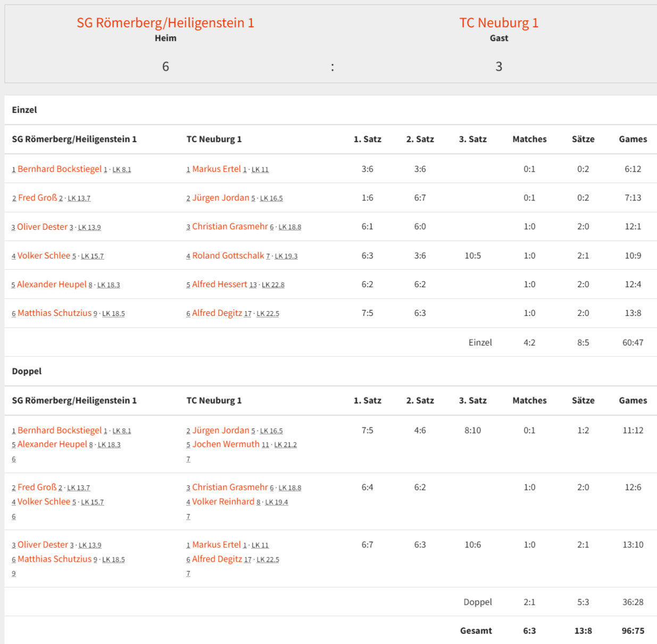Open Volker Reinhard's player profile
Screen dimensions: 657x644
[x=223, y=501]
